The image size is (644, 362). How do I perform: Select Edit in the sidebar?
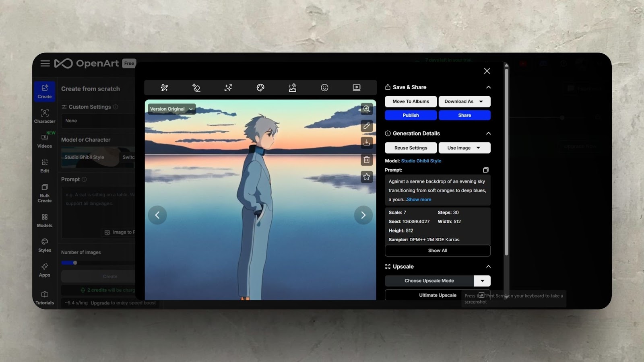[x=45, y=166]
